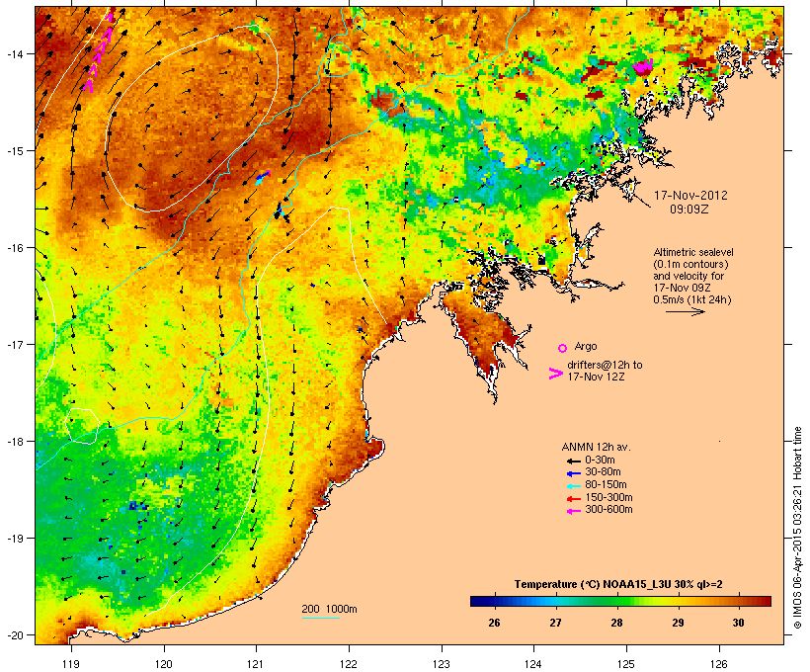Click the colorbar value 29
Viewport: 810px width, 672px height.
pyautogui.click(x=678, y=623)
